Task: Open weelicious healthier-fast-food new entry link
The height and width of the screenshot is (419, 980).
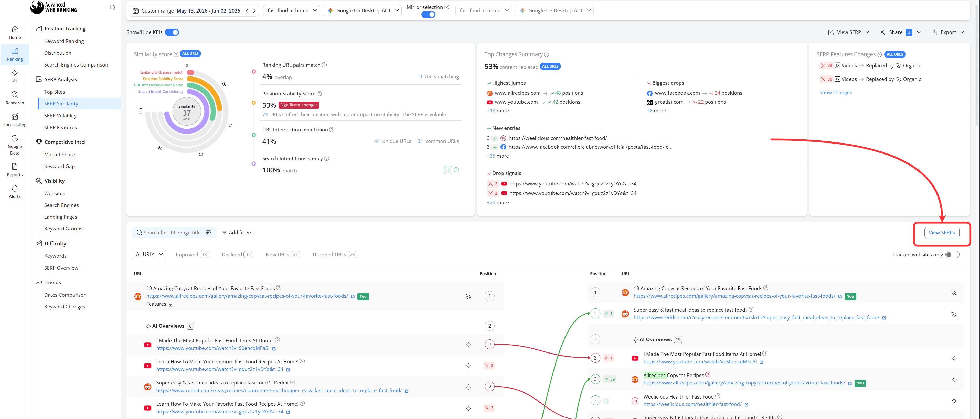Action: click(557, 138)
